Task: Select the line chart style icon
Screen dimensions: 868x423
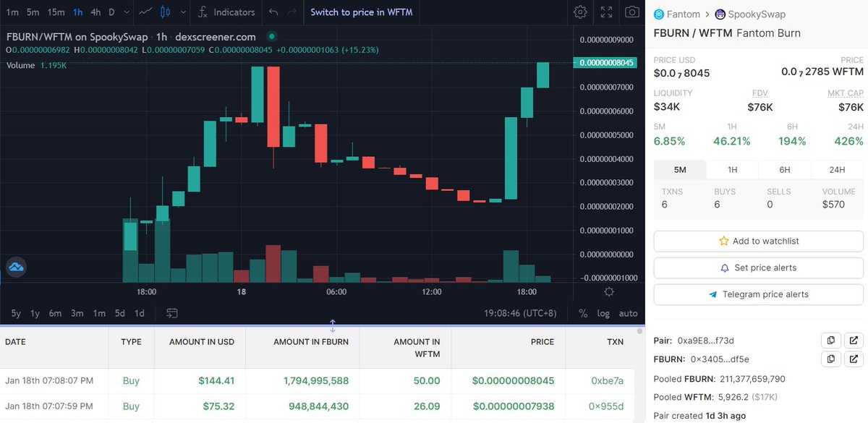Action: [145, 12]
